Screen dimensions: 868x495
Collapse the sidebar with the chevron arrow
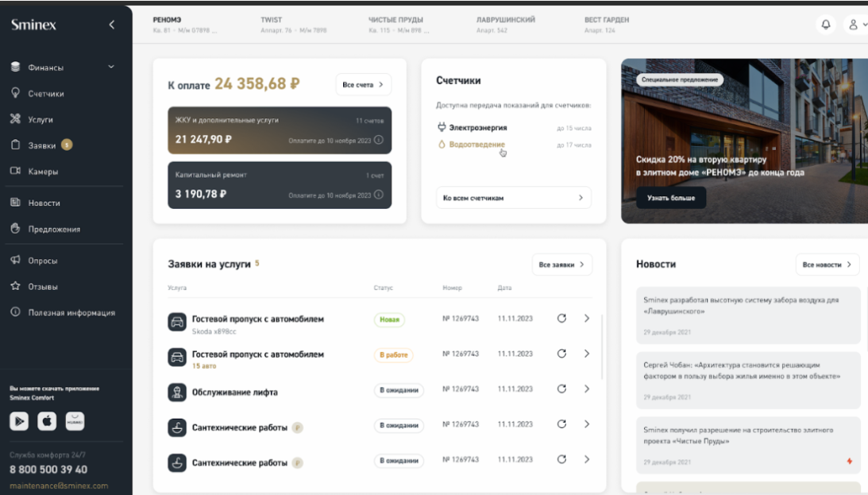111,23
